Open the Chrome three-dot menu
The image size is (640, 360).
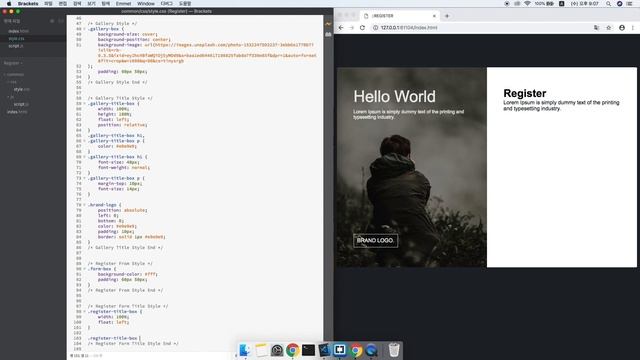pos(633,28)
